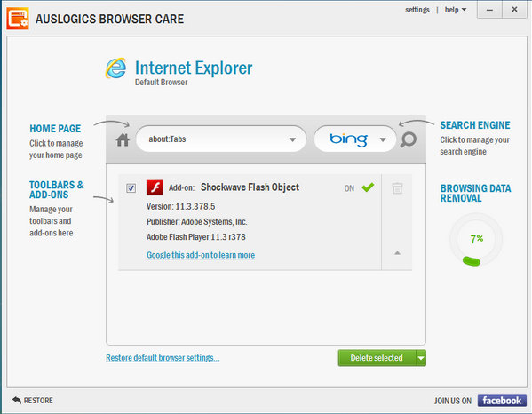532x414 pixels.
Task: Uncheck the Shockwave Flash Object checkbox
Action: 131,188
